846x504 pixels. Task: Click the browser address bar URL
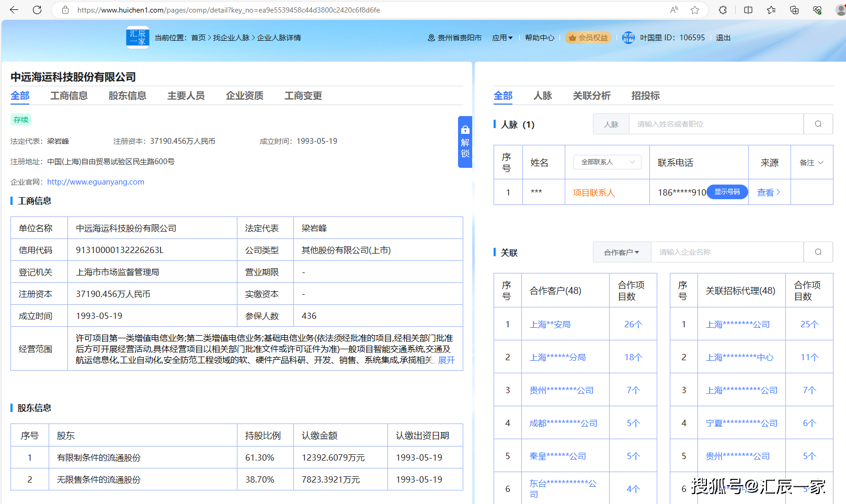point(228,10)
